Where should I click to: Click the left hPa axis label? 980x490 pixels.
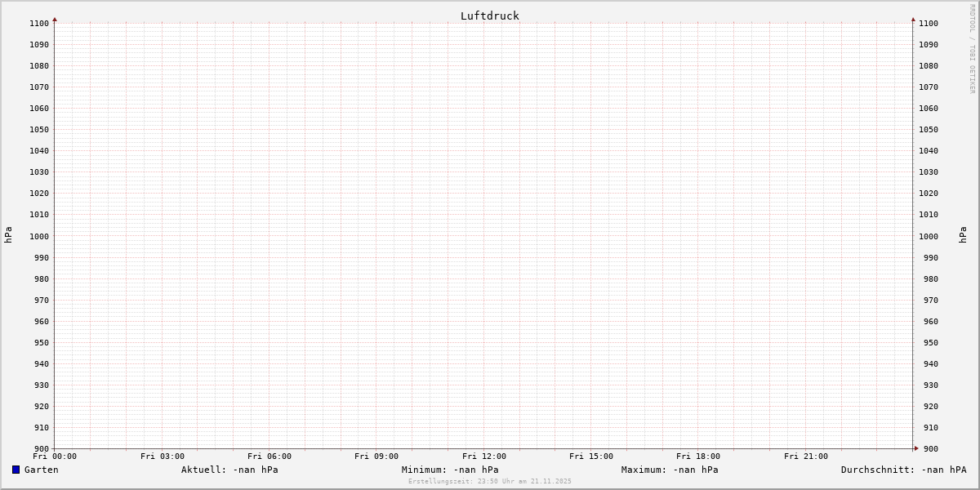point(8,235)
